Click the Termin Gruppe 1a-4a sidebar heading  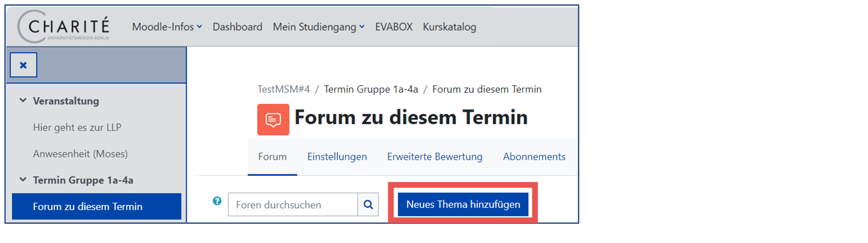tap(83, 180)
